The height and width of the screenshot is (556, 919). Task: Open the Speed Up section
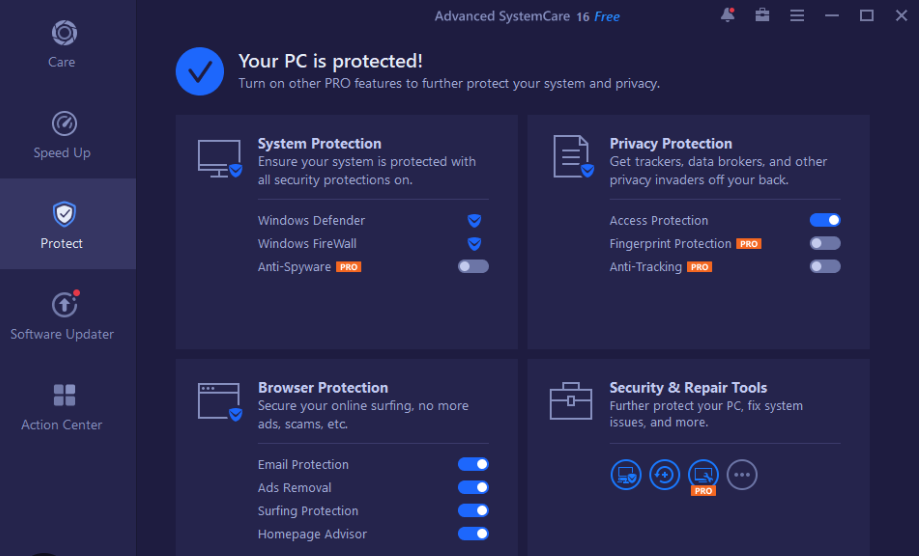[x=63, y=135]
